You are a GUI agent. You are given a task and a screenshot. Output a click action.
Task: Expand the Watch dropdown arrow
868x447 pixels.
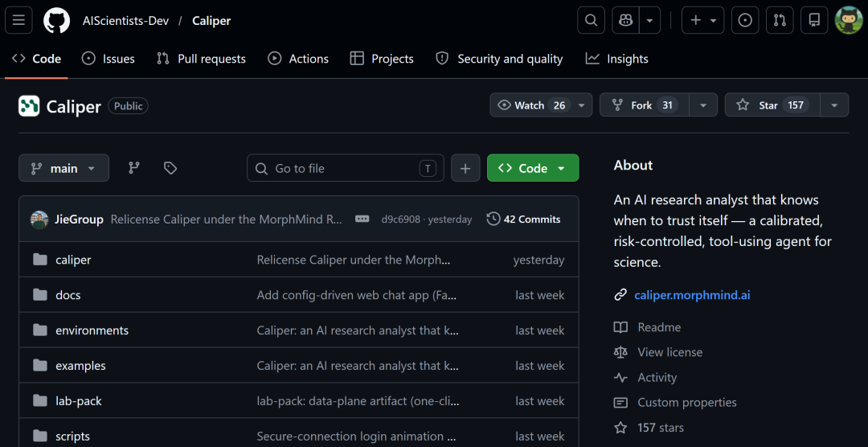pos(582,105)
